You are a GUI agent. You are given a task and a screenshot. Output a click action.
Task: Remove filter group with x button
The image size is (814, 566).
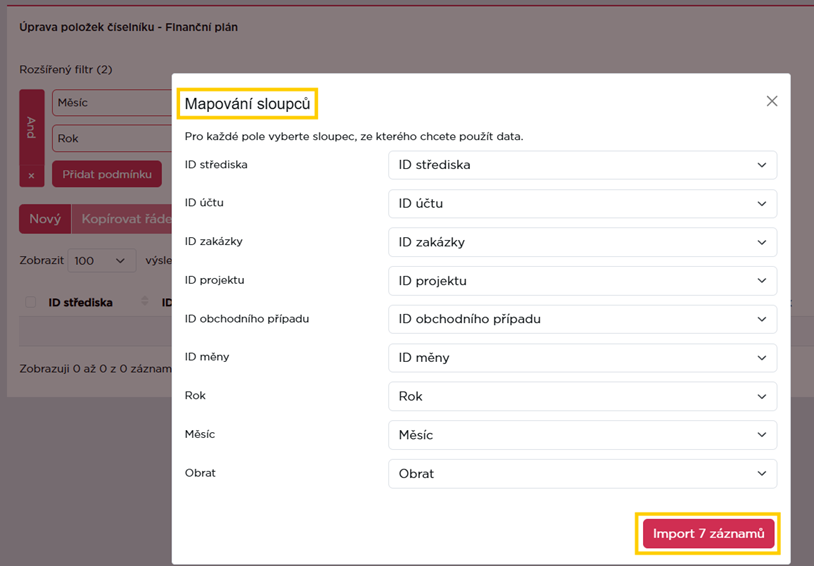pyautogui.click(x=32, y=176)
